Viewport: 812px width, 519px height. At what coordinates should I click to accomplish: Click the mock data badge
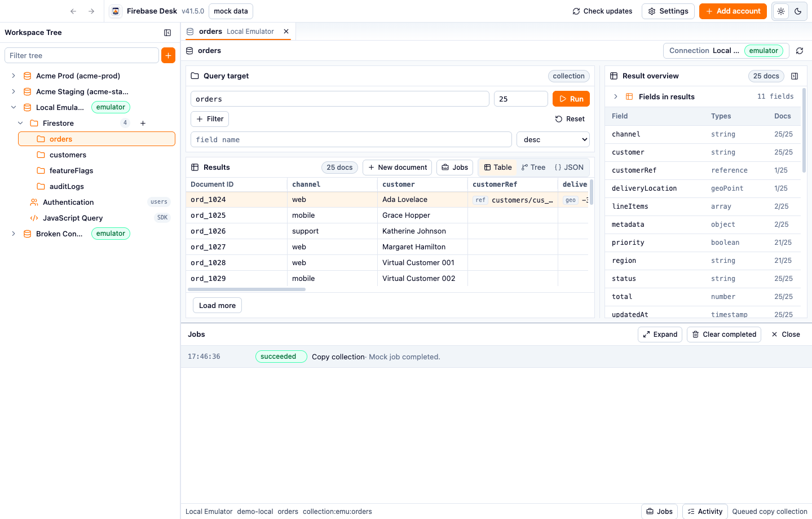[231, 11]
